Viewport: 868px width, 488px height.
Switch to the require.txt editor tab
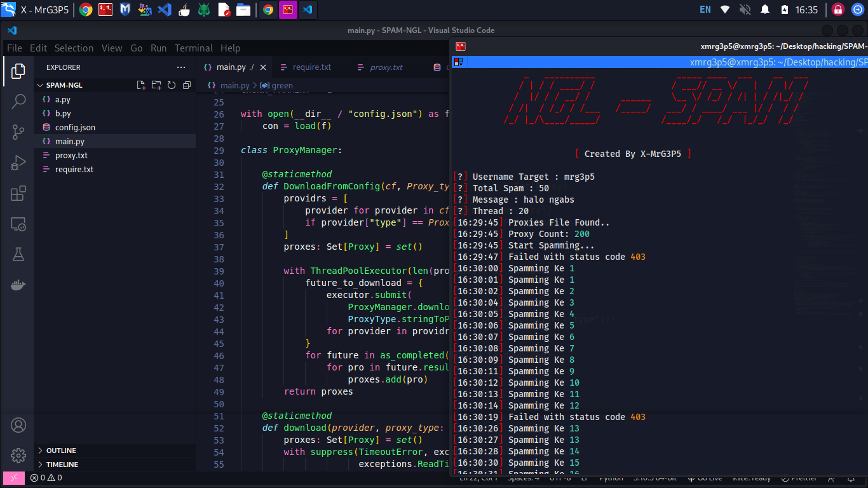(x=311, y=67)
